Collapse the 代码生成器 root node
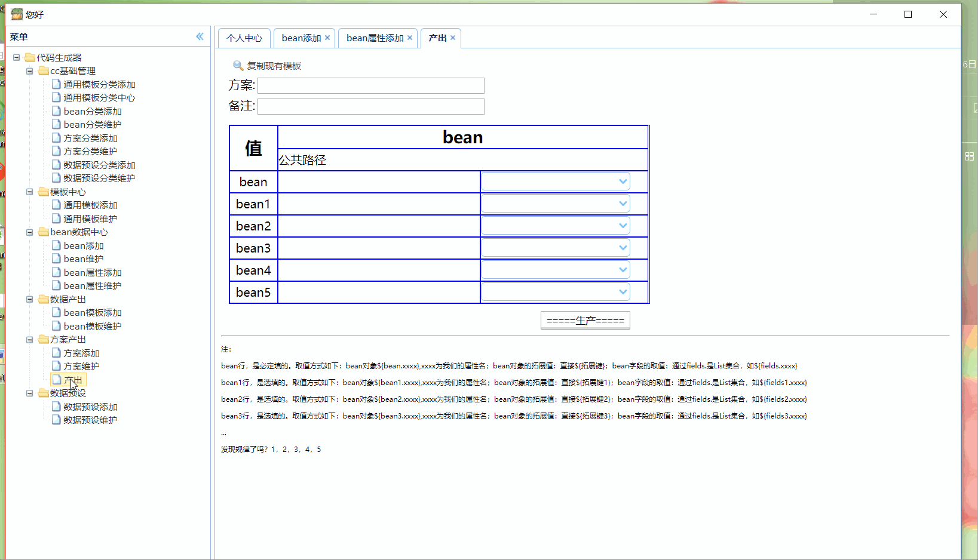This screenshot has width=978, height=560. pyautogui.click(x=16, y=57)
